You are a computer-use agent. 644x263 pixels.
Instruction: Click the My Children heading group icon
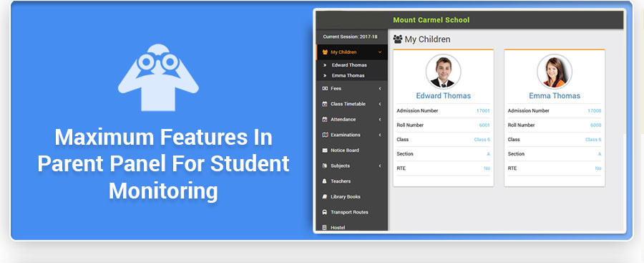398,39
